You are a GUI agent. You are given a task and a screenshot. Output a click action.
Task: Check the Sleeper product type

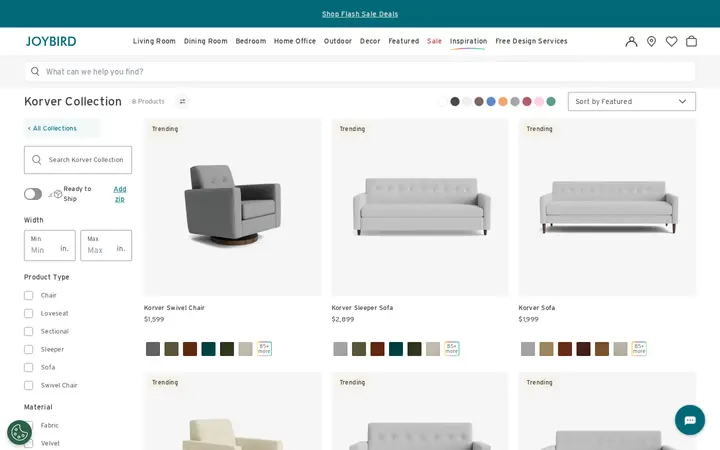click(x=28, y=349)
